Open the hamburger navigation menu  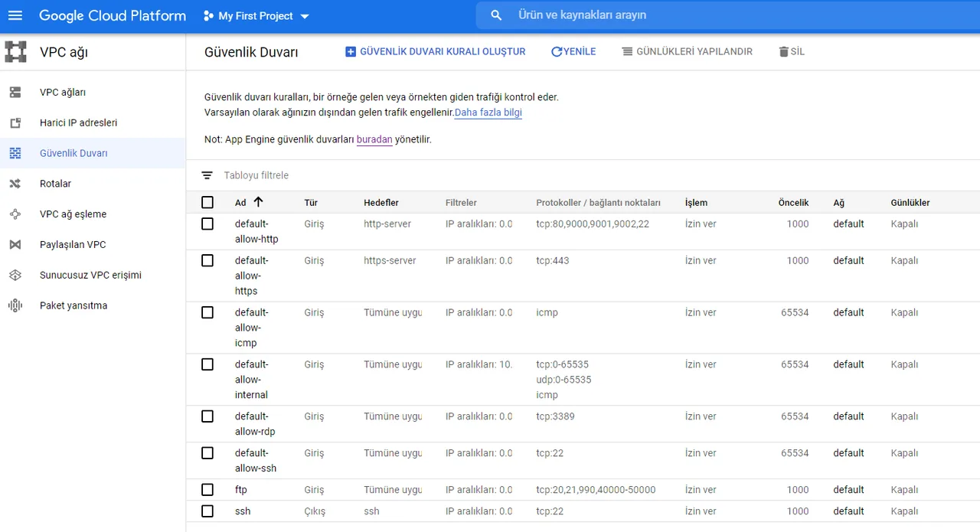tap(15, 15)
